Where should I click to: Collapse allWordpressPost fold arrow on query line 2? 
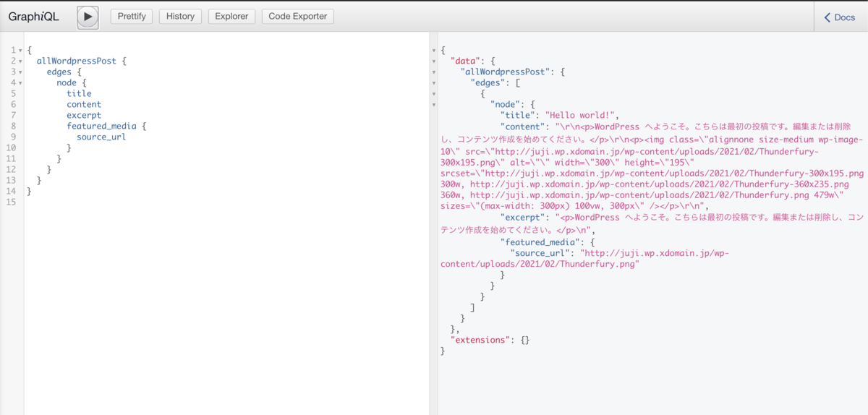tap(20, 61)
